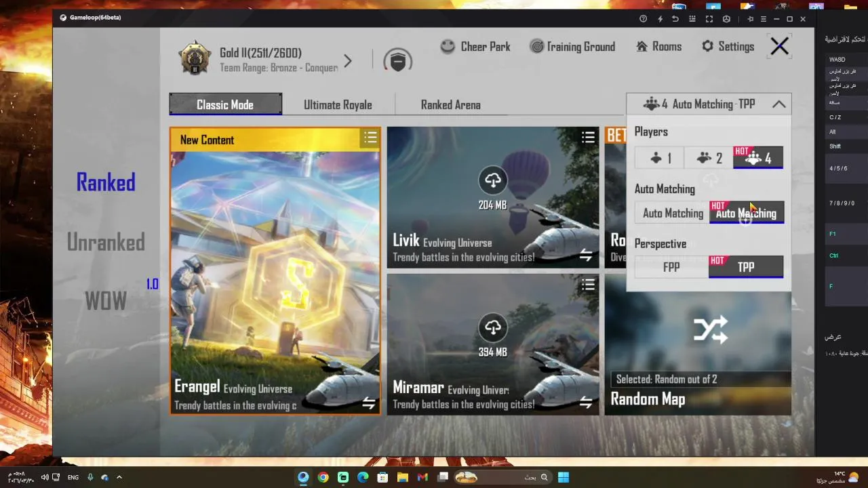Click the C / Z key mapping row
The image size is (868, 488).
(846, 117)
